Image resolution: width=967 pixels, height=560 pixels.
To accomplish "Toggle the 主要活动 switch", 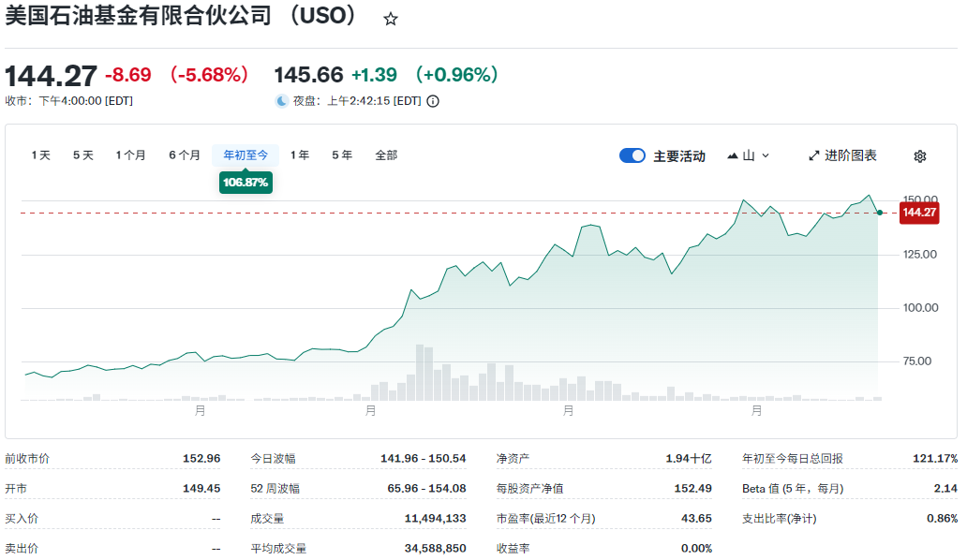I will click(x=632, y=155).
